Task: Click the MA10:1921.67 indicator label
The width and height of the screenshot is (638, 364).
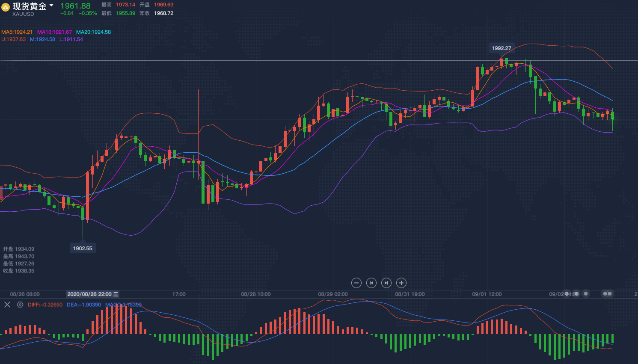Action: 54,32
